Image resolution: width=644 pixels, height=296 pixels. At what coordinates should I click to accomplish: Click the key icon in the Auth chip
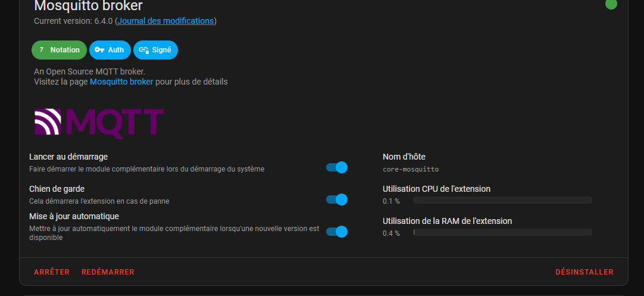pos(99,50)
